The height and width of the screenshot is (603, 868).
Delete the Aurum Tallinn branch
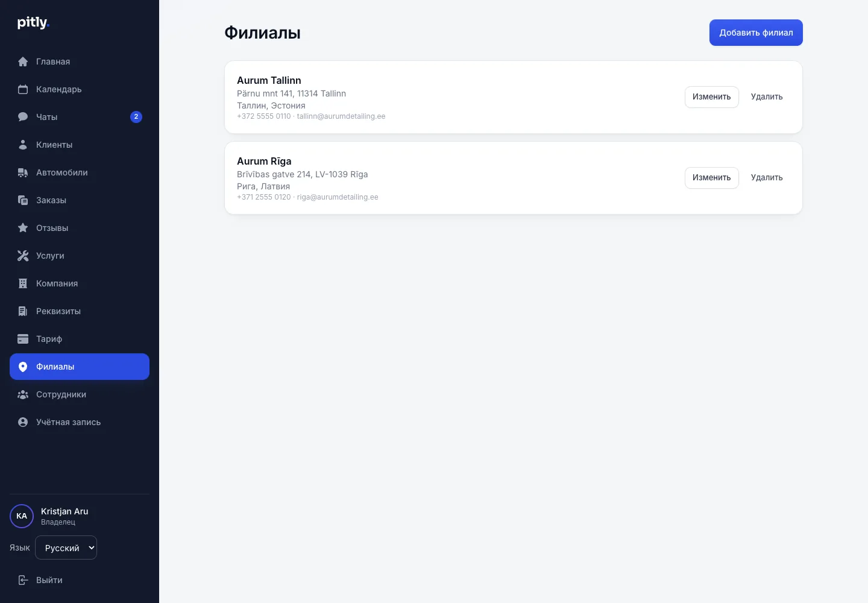[767, 97]
